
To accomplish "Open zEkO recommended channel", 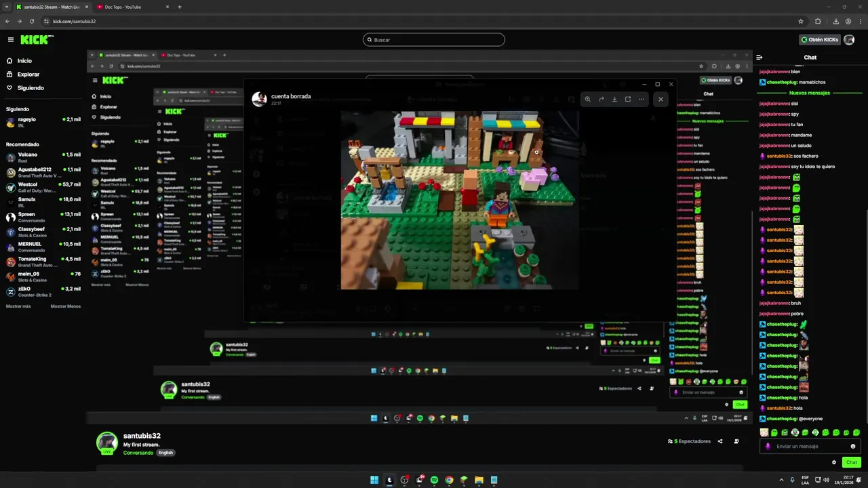I will [43, 291].
